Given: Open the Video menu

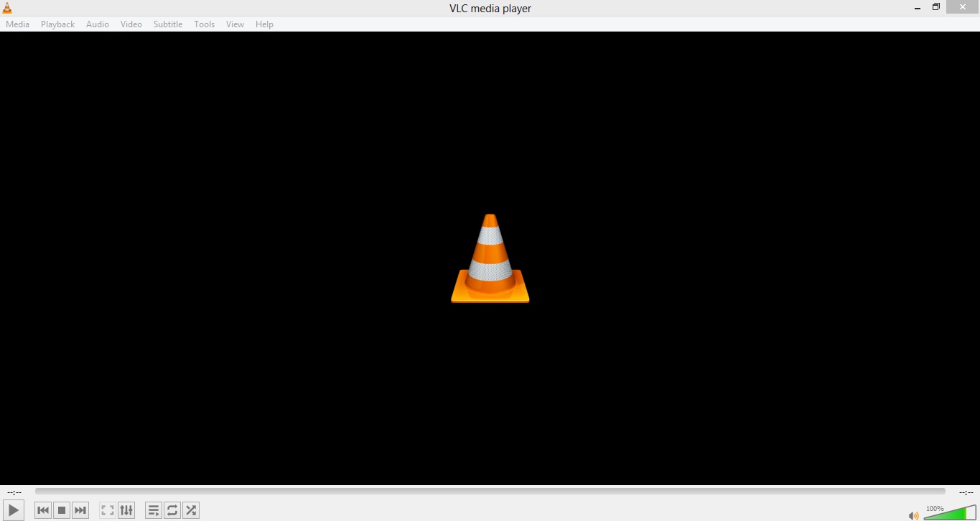Looking at the screenshot, I should point(131,24).
